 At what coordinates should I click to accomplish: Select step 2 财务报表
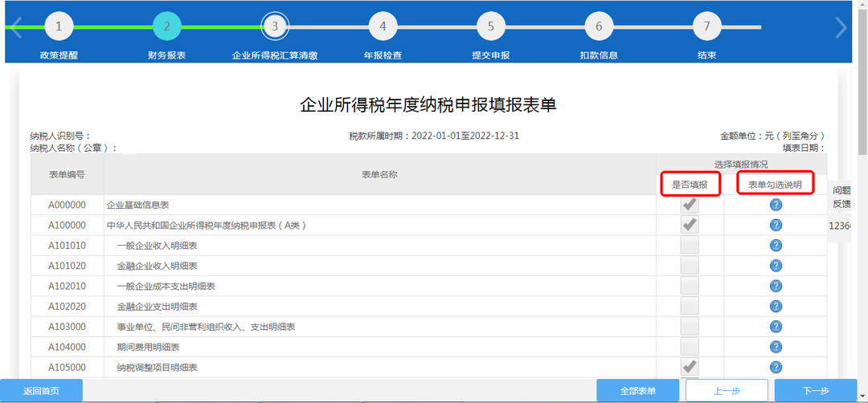click(166, 26)
